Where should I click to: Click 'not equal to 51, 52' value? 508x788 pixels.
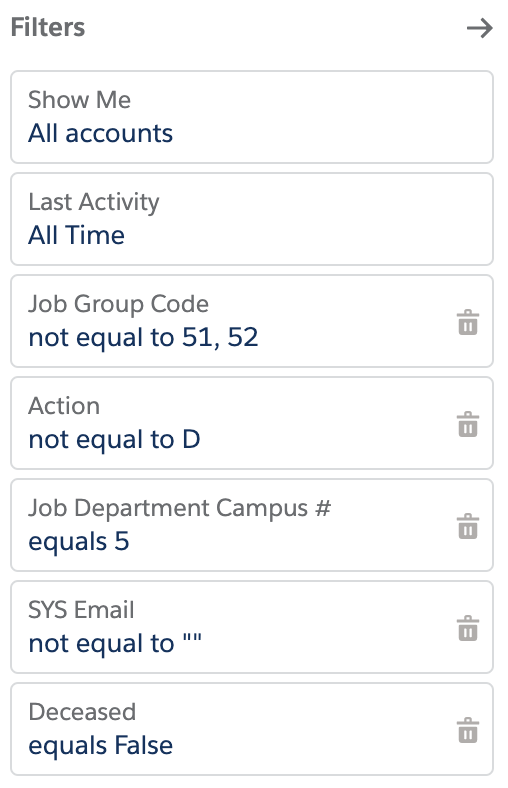pyautogui.click(x=144, y=337)
